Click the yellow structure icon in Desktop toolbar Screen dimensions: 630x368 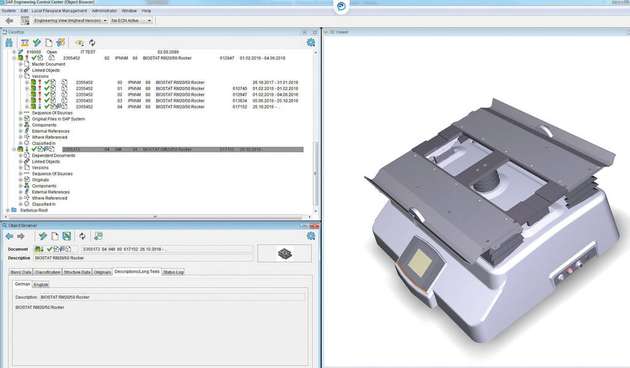click(x=25, y=43)
